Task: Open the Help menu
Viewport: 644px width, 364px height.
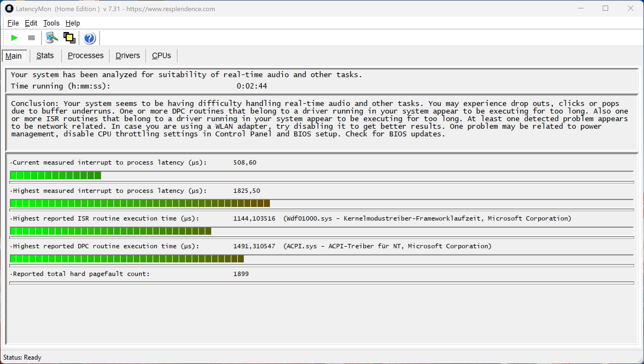Action: [73, 23]
